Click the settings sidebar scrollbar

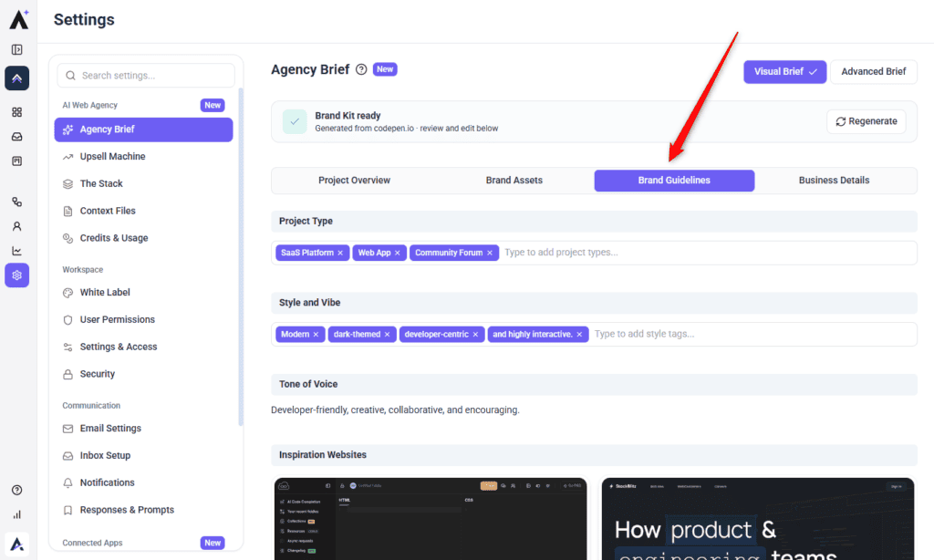click(x=241, y=256)
